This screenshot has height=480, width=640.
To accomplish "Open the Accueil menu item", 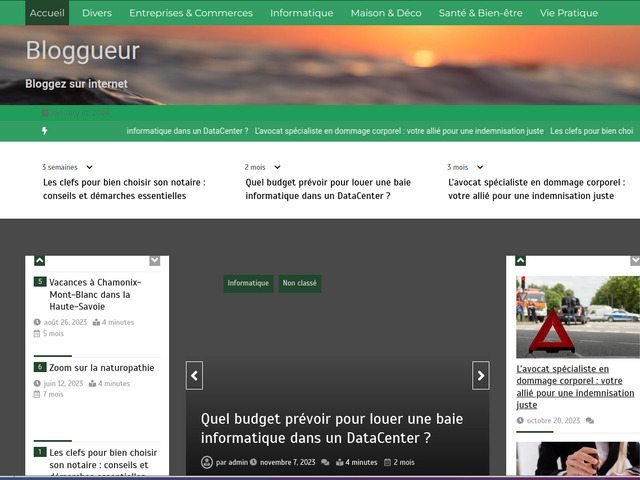I will point(47,13).
